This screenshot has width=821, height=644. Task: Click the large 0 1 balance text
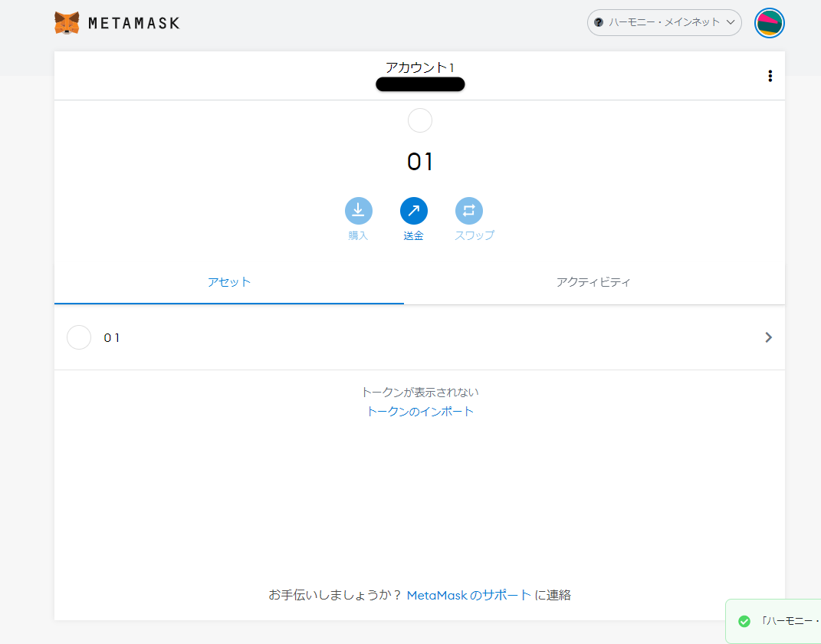coord(420,162)
